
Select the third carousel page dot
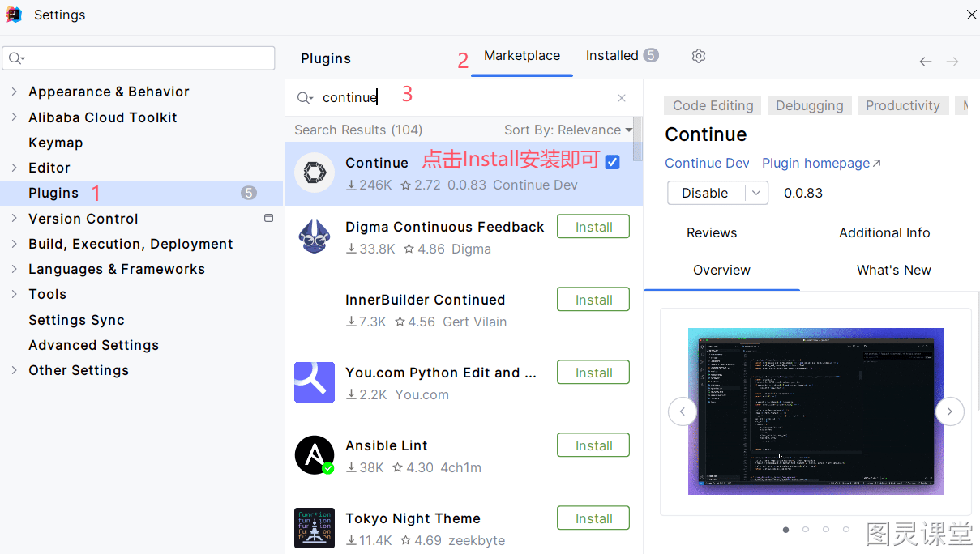pyautogui.click(x=826, y=529)
